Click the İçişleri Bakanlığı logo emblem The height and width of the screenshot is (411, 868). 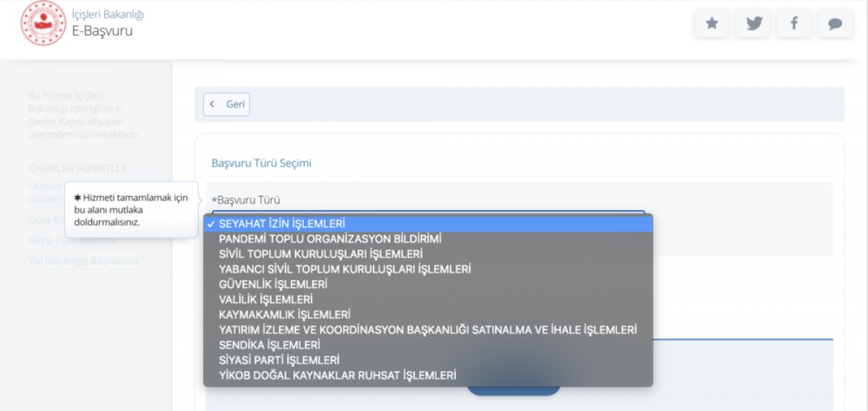point(43,23)
